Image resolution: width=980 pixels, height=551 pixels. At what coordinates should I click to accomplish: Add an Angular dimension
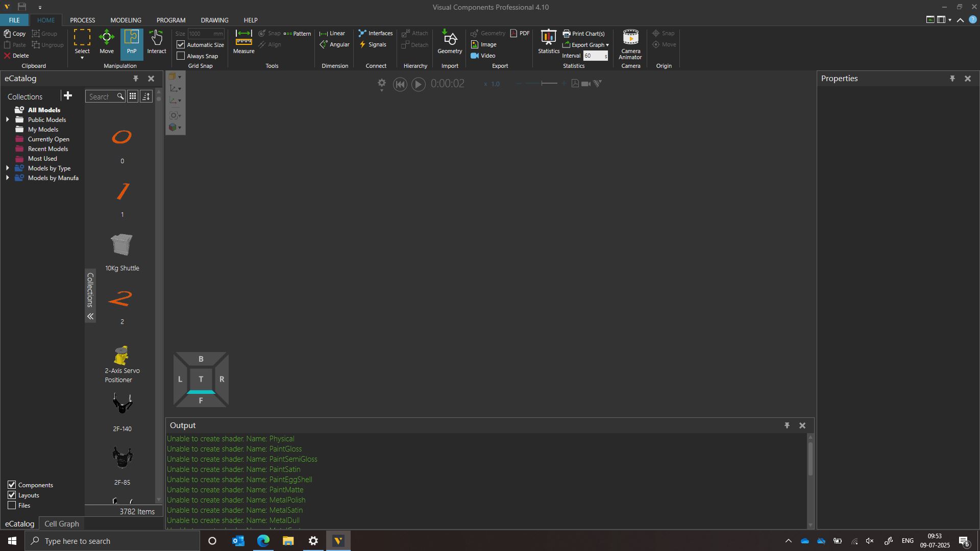coord(335,44)
